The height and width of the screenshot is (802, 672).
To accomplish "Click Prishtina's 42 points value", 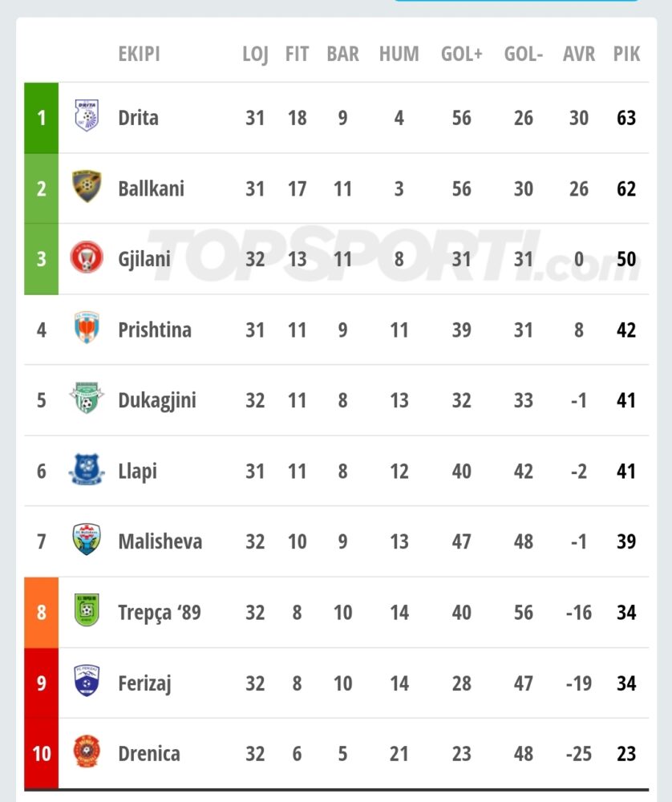I will 626,330.
